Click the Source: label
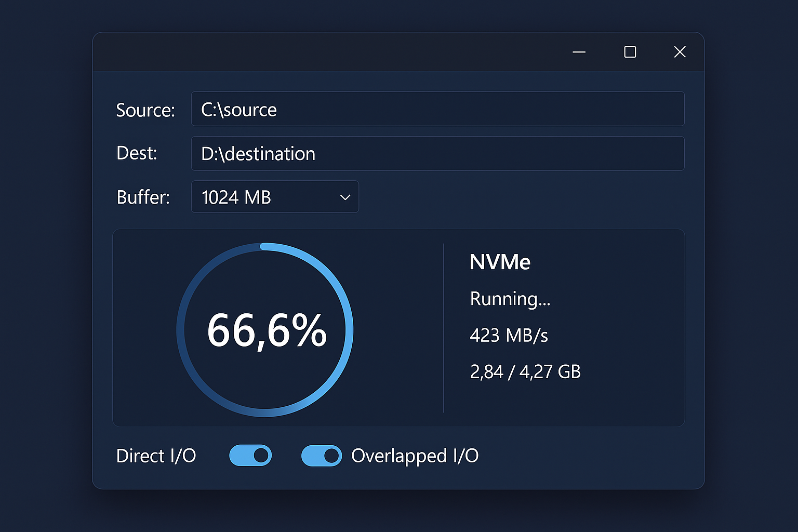 [145, 110]
